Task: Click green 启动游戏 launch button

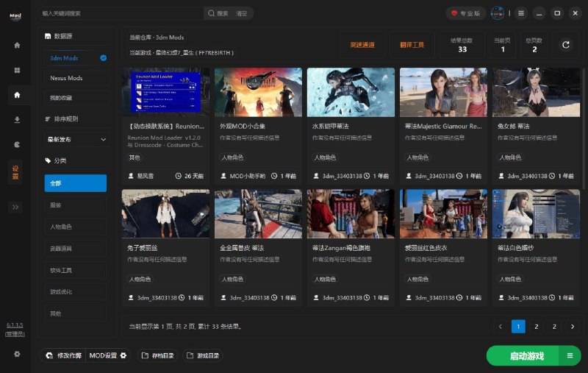Action: click(x=523, y=356)
